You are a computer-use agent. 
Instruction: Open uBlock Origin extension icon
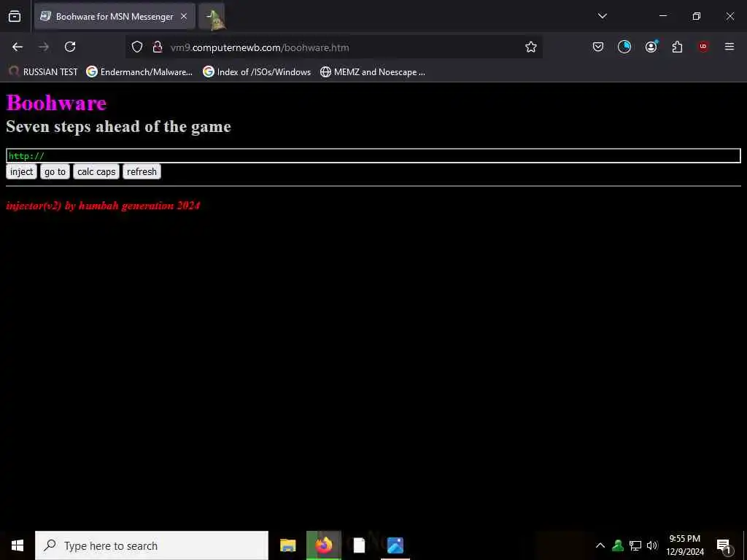(x=703, y=47)
